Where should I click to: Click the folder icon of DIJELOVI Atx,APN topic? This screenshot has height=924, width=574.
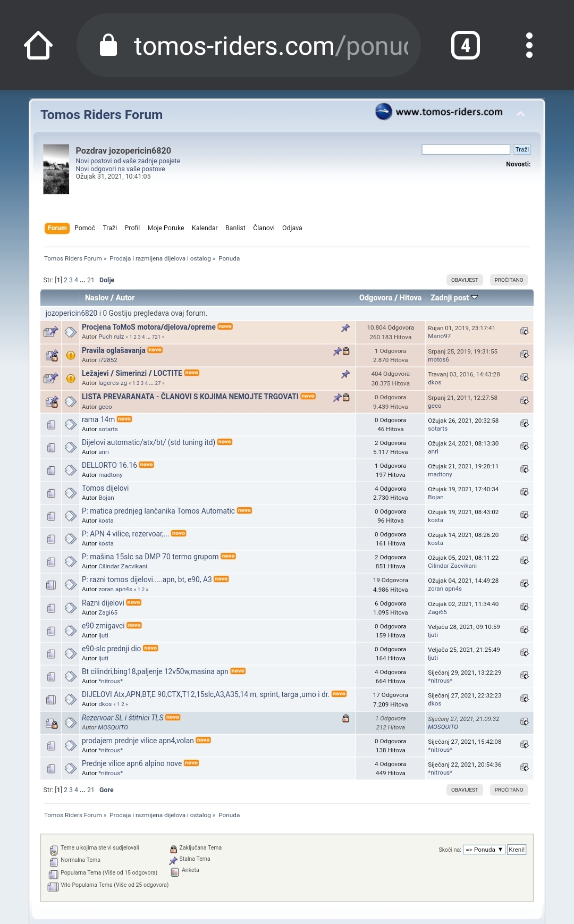(51, 700)
